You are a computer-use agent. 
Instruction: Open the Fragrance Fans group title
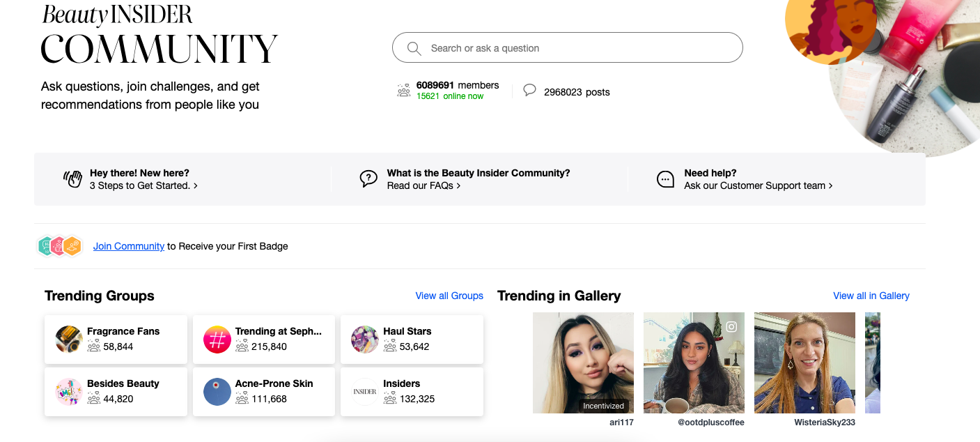[x=123, y=331]
